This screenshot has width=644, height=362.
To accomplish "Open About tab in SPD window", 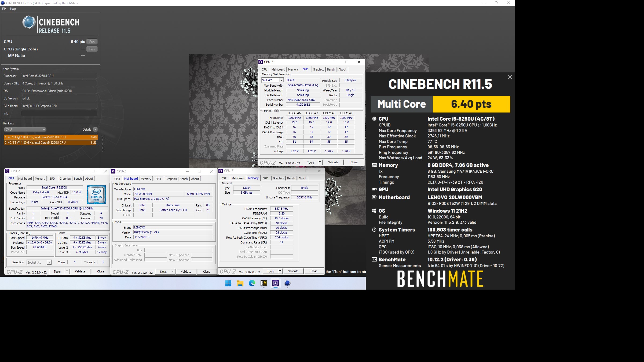I will click(x=342, y=69).
